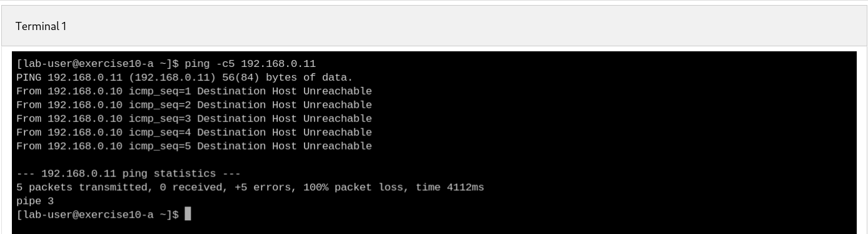Click the icmp_seq=3 Destination Host Unreachable line
This screenshot has width=868, height=234.
pyautogui.click(x=194, y=119)
